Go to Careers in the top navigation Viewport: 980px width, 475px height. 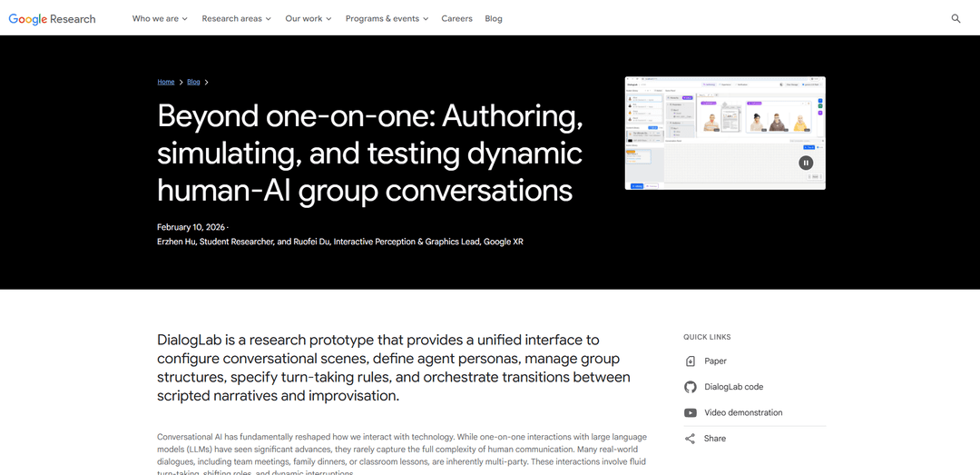pyautogui.click(x=456, y=18)
